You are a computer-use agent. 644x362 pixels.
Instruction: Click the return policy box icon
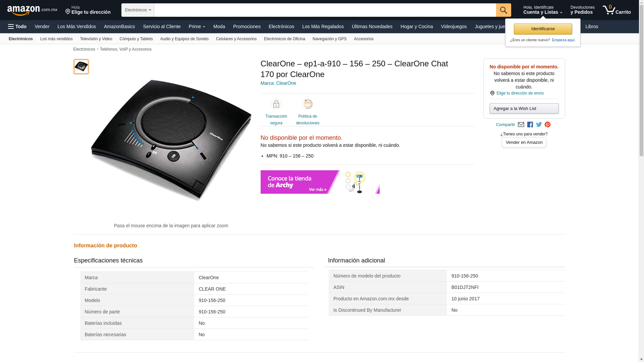coord(308,104)
